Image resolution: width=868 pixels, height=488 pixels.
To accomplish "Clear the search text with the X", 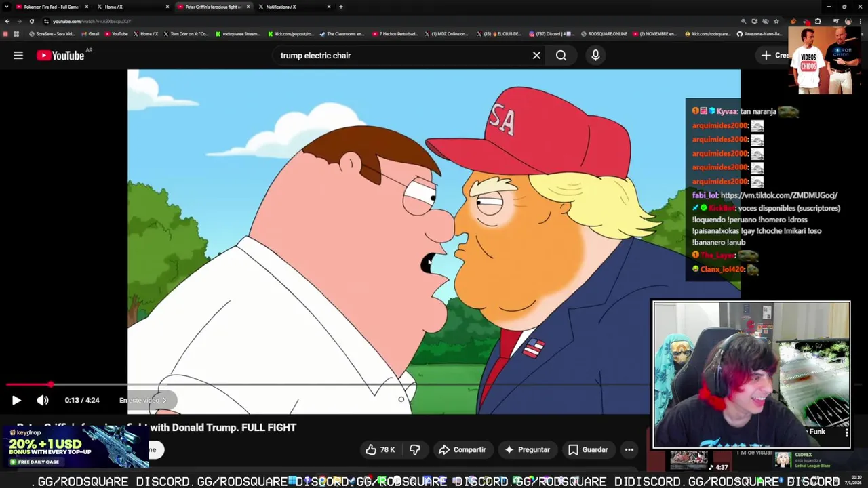I will 536,56.
